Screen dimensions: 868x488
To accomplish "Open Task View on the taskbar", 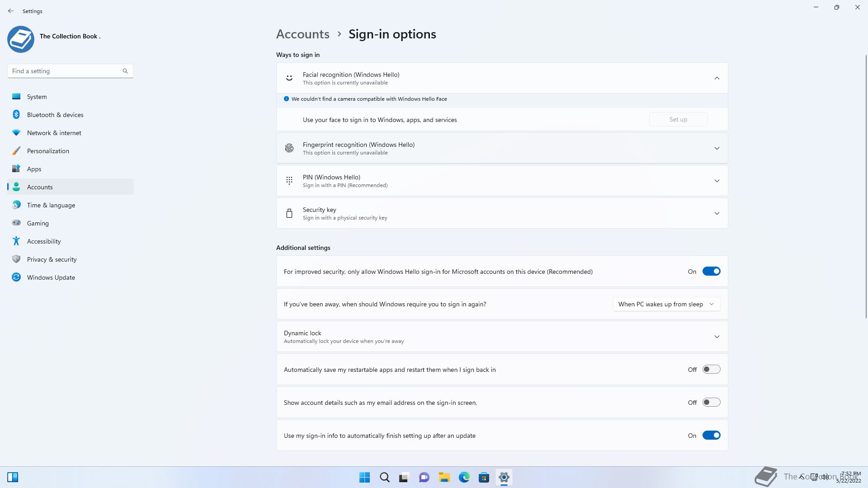I will click(404, 477).
